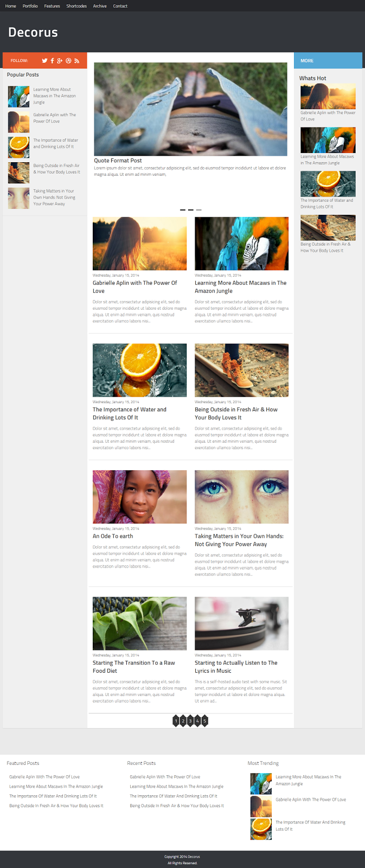Click the orange slice thumbnail in Popular Posts
Image resolution: width=365 pixels, height=868 pixels.
point(18,147)
